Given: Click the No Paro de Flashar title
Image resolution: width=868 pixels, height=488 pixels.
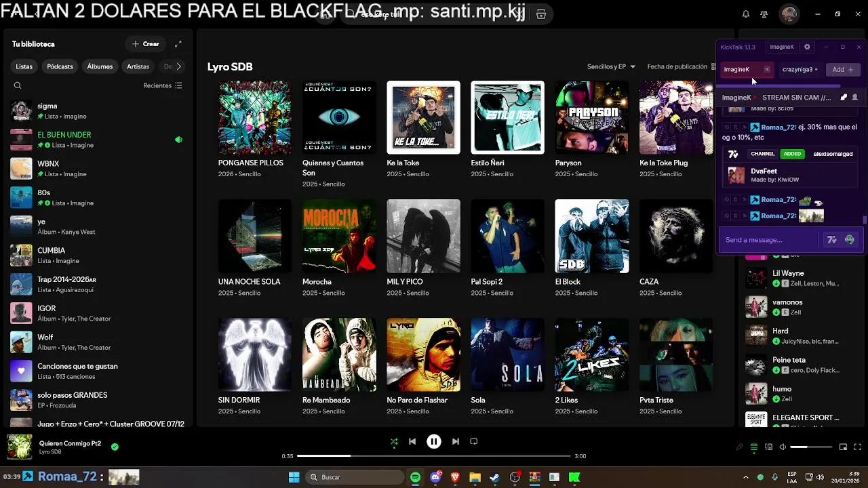Looking at the screenshot, I should (x=417, y=400).
